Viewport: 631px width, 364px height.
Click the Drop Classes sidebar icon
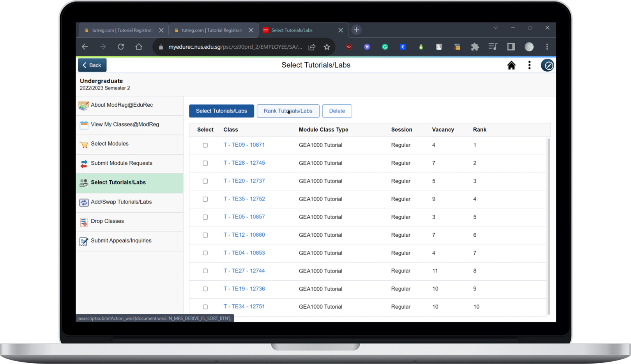84,222
